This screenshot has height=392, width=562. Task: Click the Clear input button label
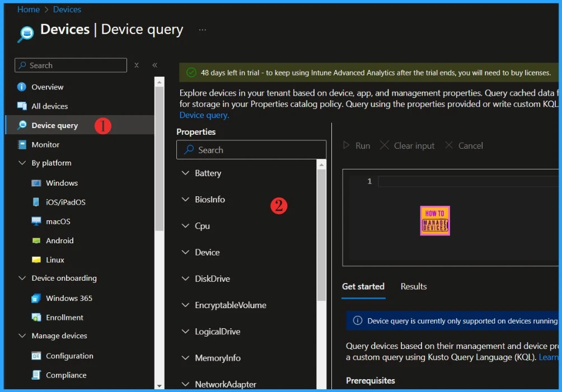click(x=414, y=146)
